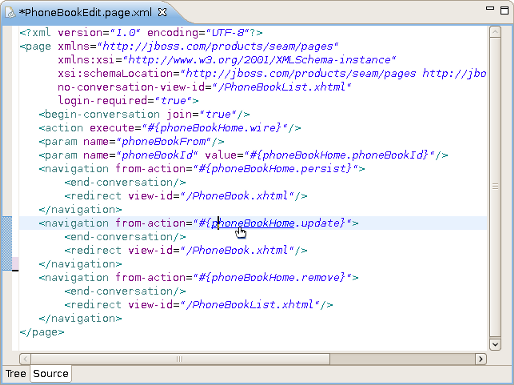Minimize the editor view
The height and width of the screenshot is (385, 514).
(x=490, y=8)
